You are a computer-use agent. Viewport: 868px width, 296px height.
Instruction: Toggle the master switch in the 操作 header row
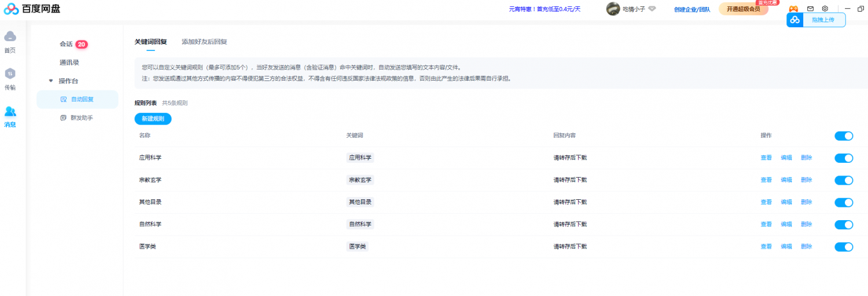pyautogui.click(x=844, y=136)
